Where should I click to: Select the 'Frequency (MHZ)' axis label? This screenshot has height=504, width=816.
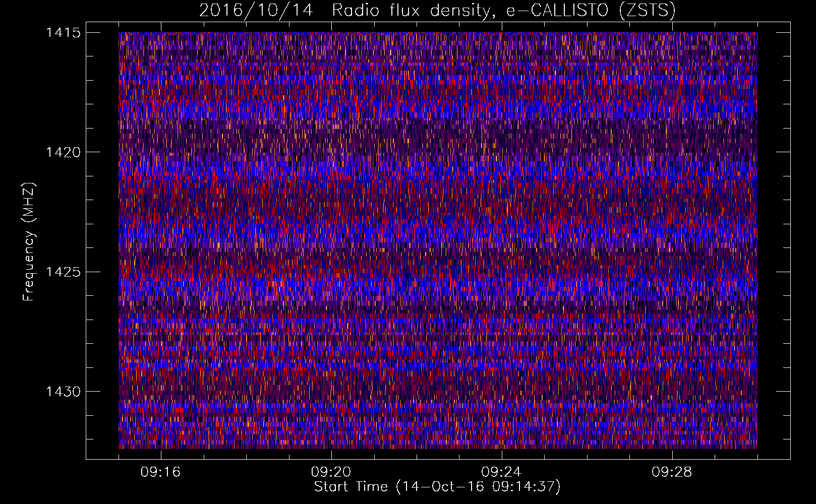pyautogui.click(x=29, y=241)
